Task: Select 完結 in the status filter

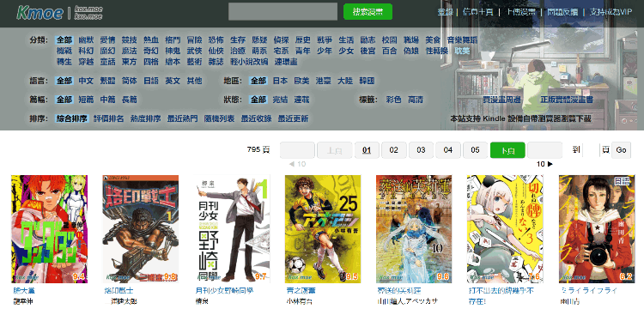Action: click(280, 100)
